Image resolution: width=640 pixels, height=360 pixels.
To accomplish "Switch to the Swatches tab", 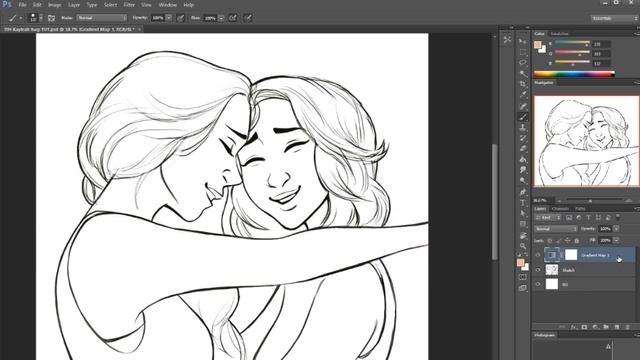I will [560, 34].
